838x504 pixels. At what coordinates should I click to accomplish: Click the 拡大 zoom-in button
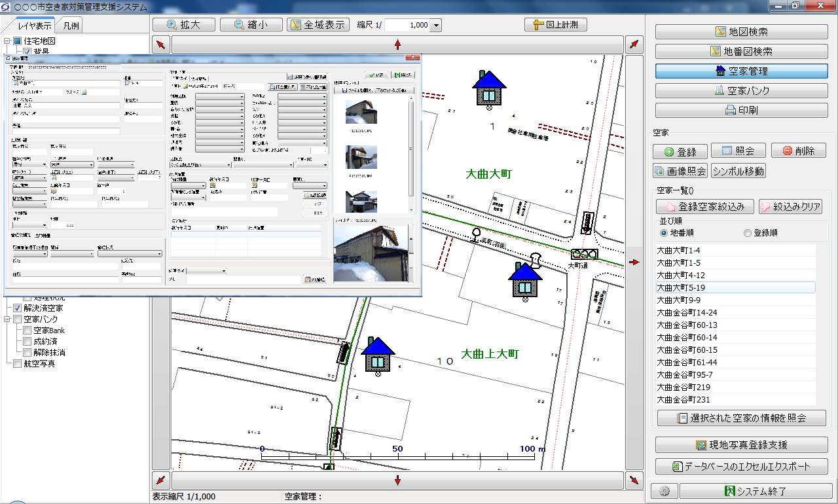click(x=183, y=25)
